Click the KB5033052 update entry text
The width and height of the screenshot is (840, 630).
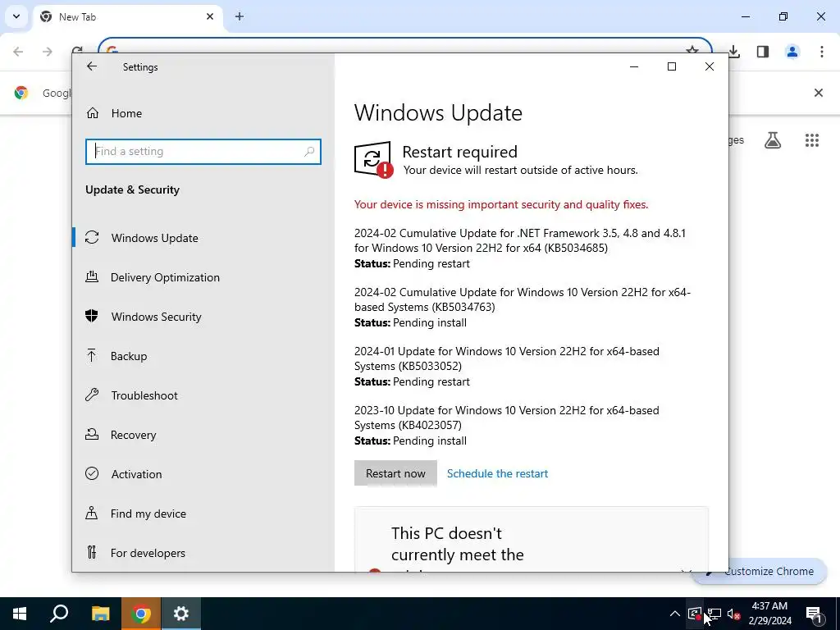[x=507, y=358]
